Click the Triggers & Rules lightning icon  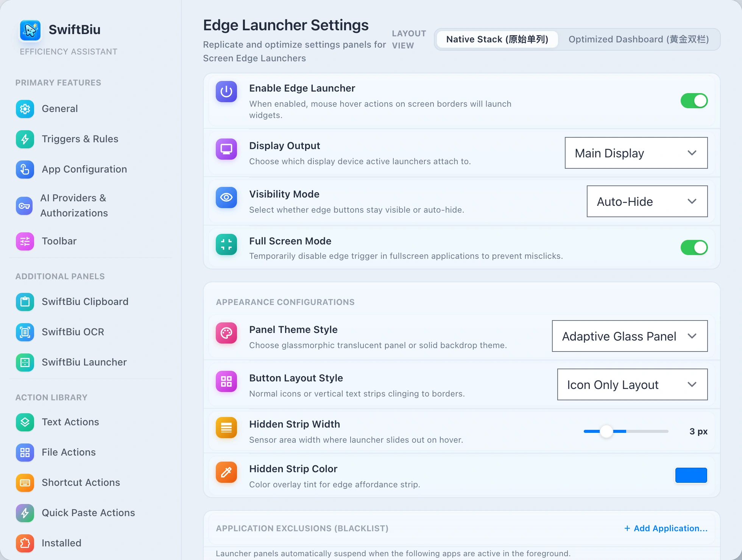[x=25, y=139]
